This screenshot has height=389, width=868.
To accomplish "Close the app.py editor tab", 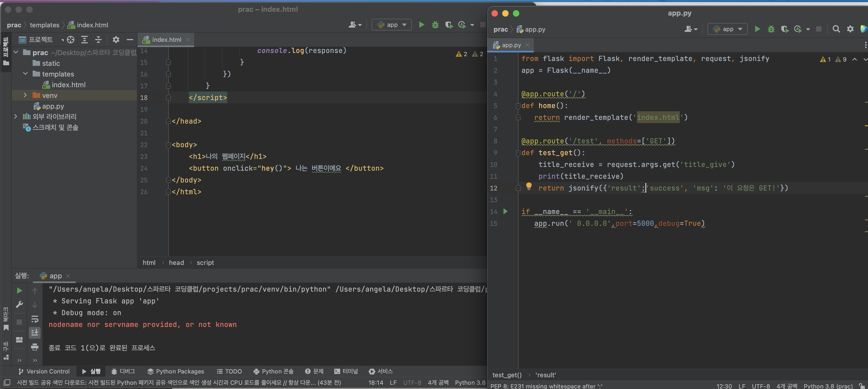I will (x=527, y=45).
